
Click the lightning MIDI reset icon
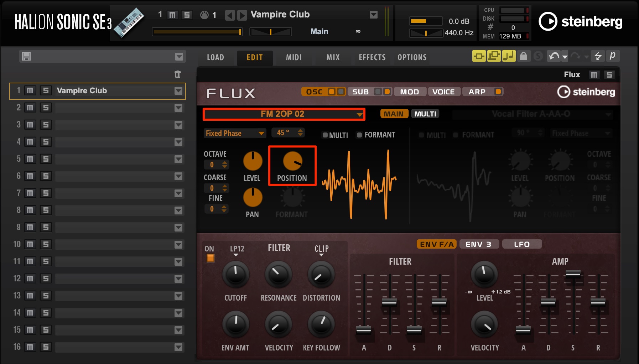(x=598, y=56)
